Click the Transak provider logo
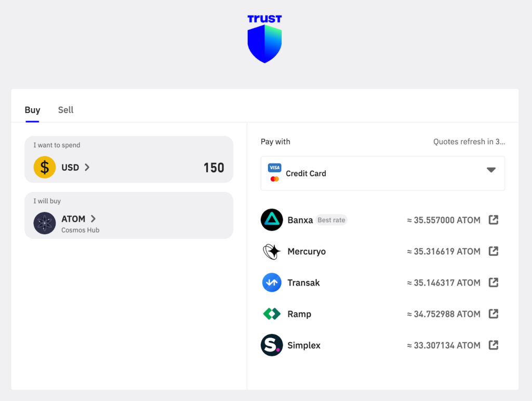The width and height of the screenshot is (532, 401). coord(272,282)
